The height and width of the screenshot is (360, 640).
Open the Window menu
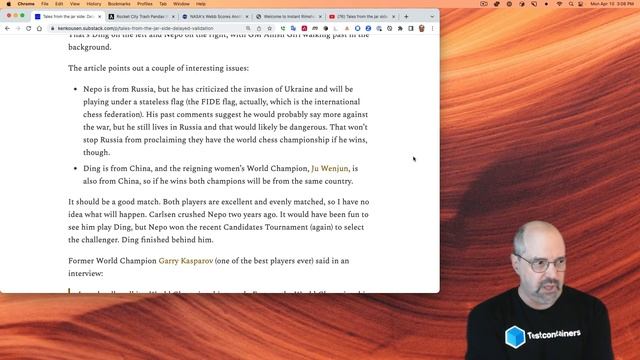[181, 4]
